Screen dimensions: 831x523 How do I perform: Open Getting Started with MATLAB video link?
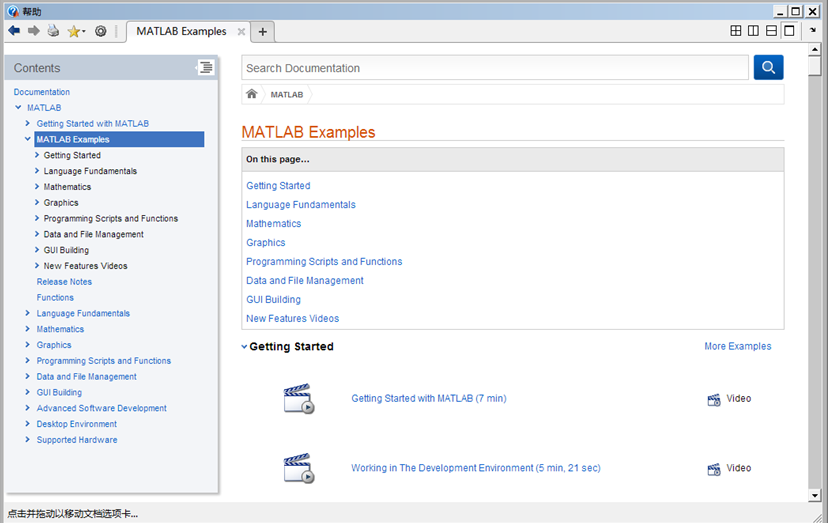[428, 399]
